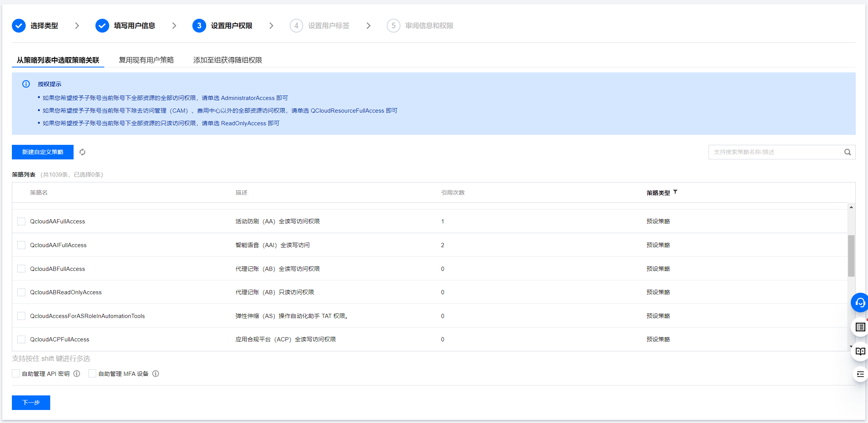Image resolution: width=868 pixels, height=423 pixels.
Task: Click the ReadOnlyAccess hint line
Action: [161, 123]
